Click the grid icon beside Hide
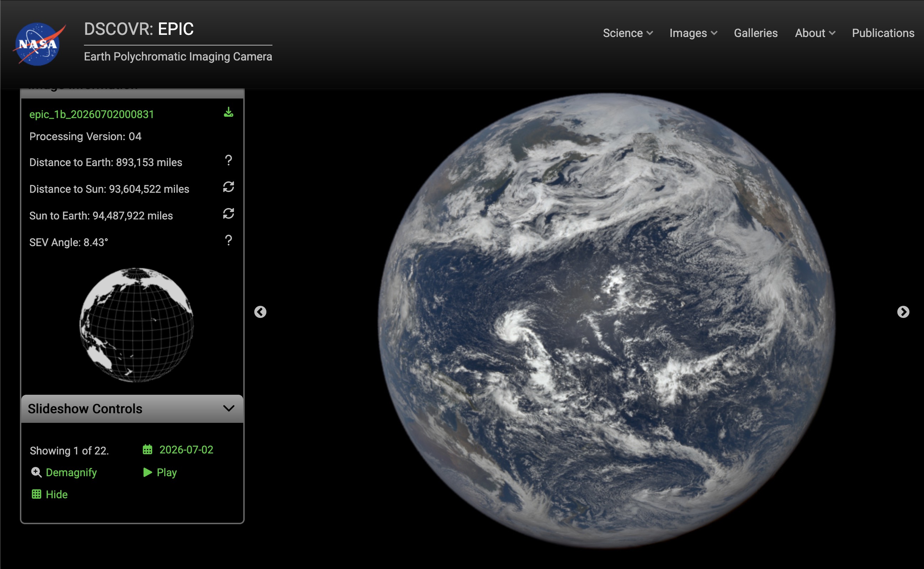The image size is (924, 569). [x=37, y=494]
